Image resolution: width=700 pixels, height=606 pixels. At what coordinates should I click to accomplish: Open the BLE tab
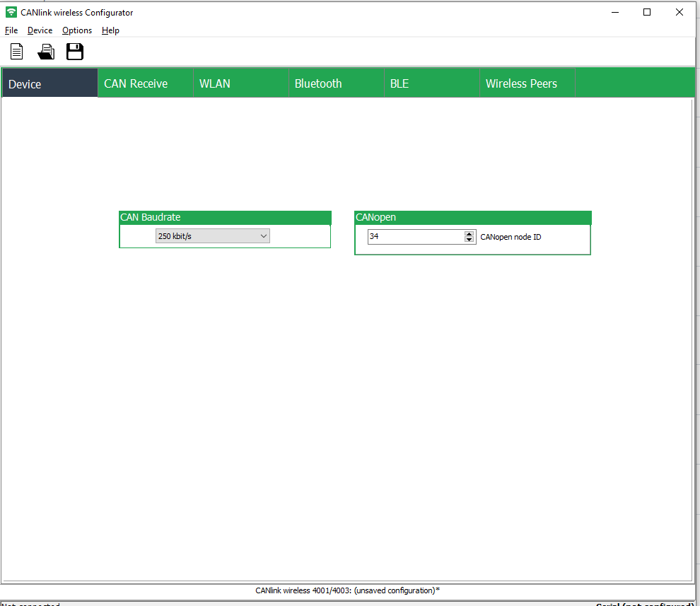[399, 83]
